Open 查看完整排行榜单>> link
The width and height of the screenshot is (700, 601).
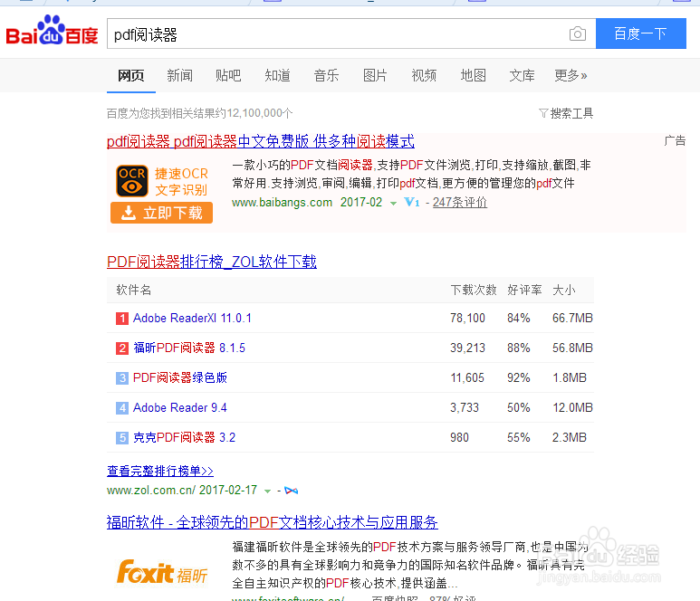(160, 472)
